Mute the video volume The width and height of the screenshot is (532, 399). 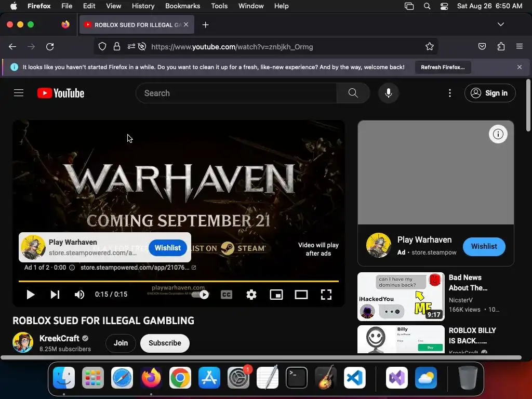(x=79, y=295)
